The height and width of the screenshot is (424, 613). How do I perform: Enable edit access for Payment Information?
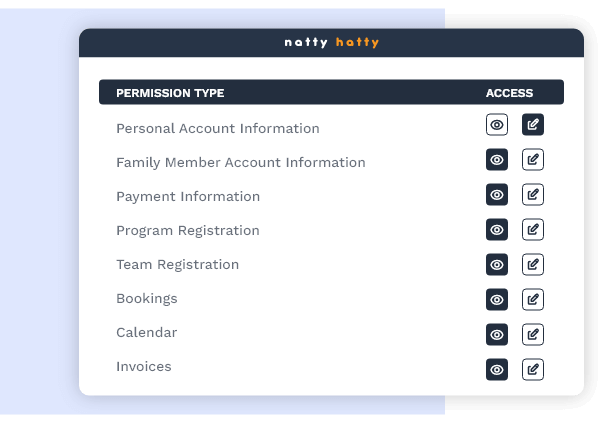533,195
